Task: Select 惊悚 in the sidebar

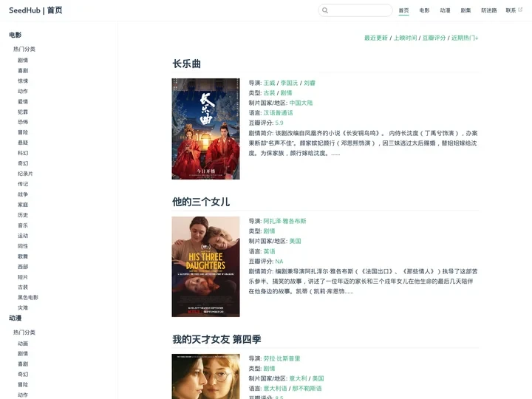Action: pos(23,81)
